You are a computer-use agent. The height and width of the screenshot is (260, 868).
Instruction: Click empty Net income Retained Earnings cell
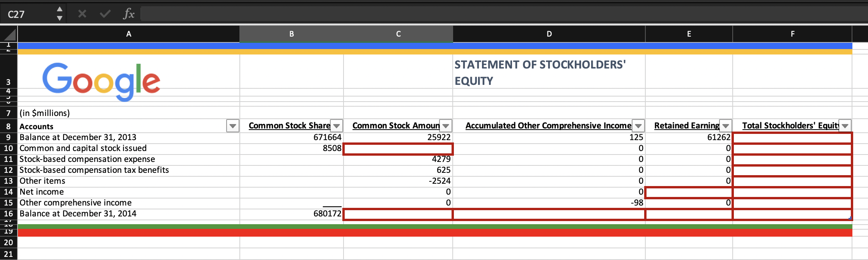pyautogui.click(x=689, y=192)
